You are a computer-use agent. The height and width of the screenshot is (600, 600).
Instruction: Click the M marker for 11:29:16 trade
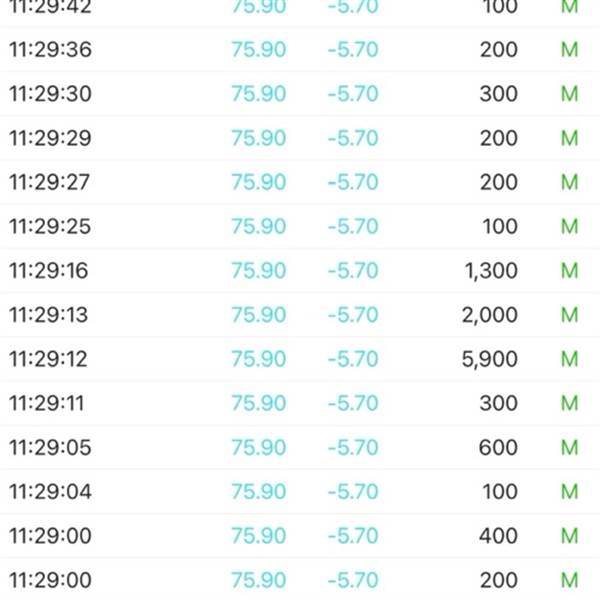click(569, 271)
